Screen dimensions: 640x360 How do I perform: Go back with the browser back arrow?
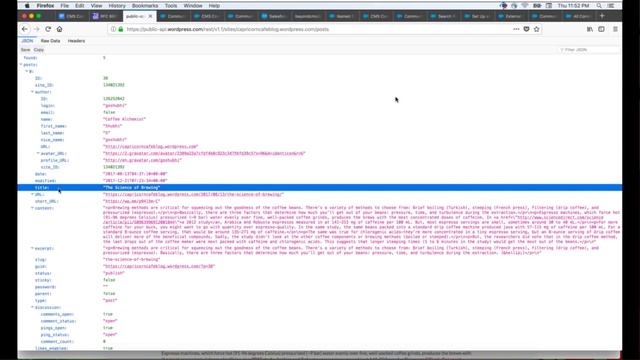25,29
